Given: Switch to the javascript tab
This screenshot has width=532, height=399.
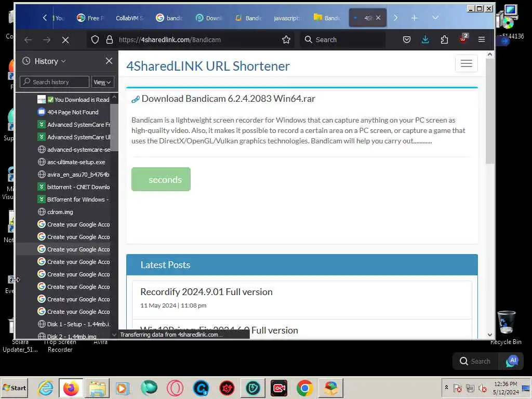Looking at the screenshot, I should coord(288,18).
